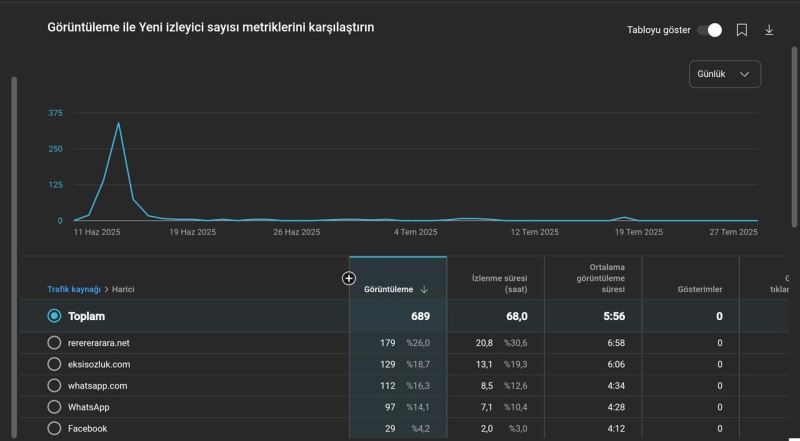Select the whatsapp.com radio button
This screenshot has width=800, height=441.
(54, 385)
